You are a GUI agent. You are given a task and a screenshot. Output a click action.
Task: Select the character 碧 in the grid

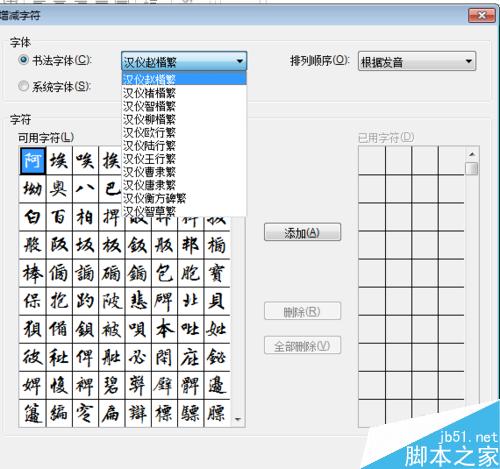click(112, 385)
